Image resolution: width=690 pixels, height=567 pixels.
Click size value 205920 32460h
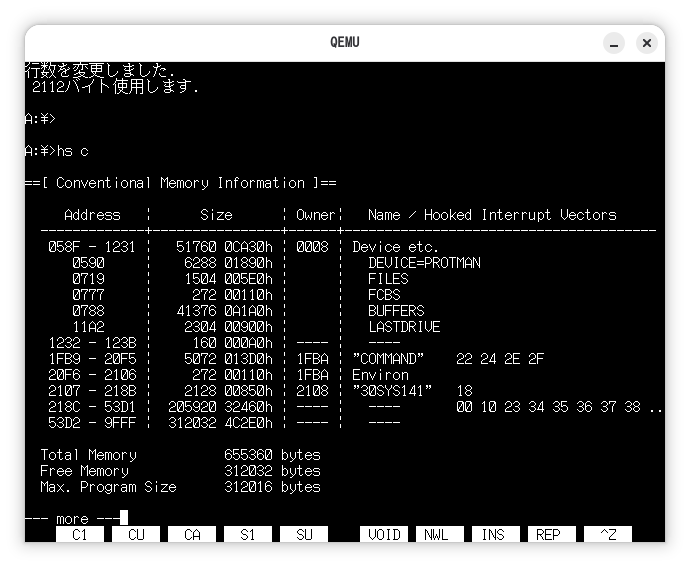click(220, 407)
